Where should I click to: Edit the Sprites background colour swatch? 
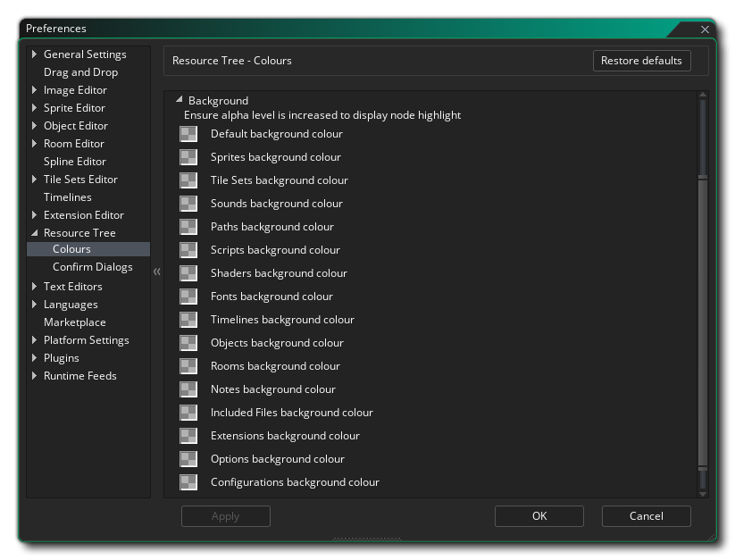coord(188,156)
